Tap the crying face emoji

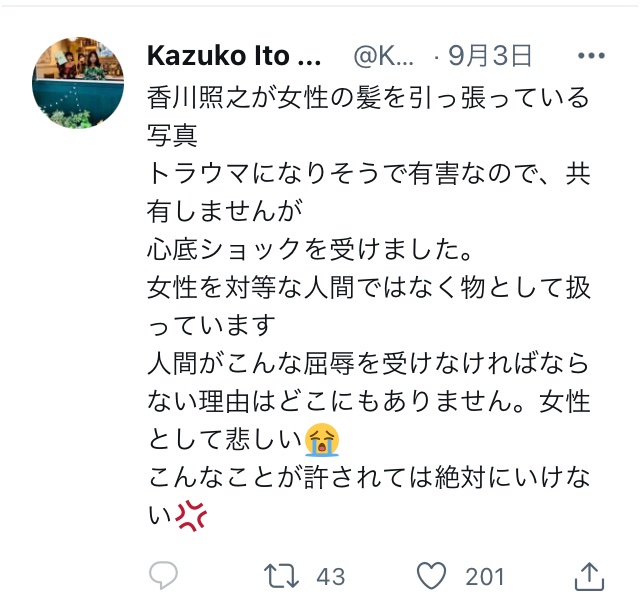point(322,439)
